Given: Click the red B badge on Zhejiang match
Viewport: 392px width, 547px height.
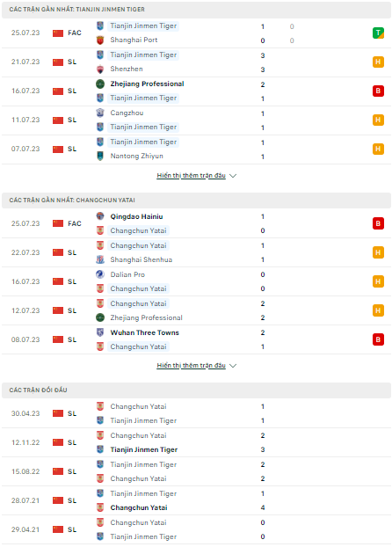Looking at the screenshot, I should coord(378,91).
